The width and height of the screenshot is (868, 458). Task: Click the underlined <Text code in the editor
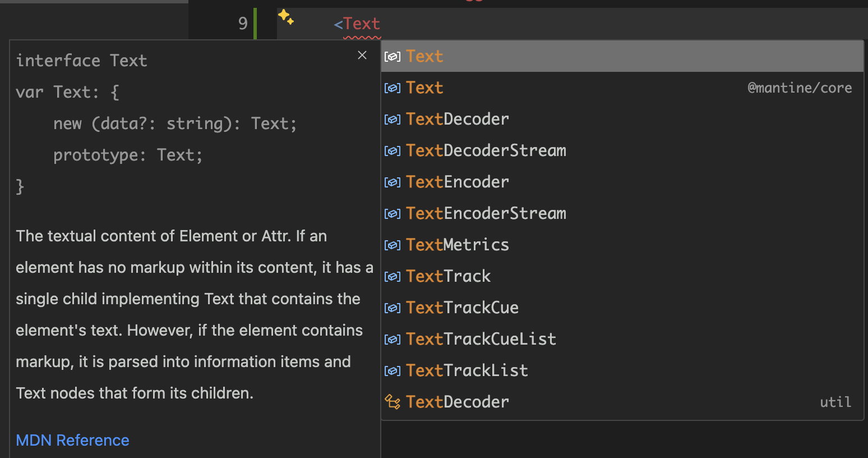point(357,23)
